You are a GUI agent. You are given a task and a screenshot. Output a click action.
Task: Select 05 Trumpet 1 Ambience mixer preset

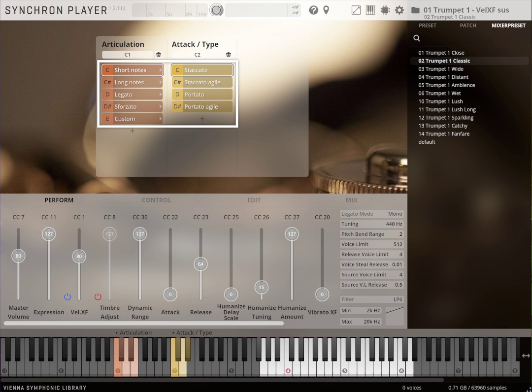(446, 85)
